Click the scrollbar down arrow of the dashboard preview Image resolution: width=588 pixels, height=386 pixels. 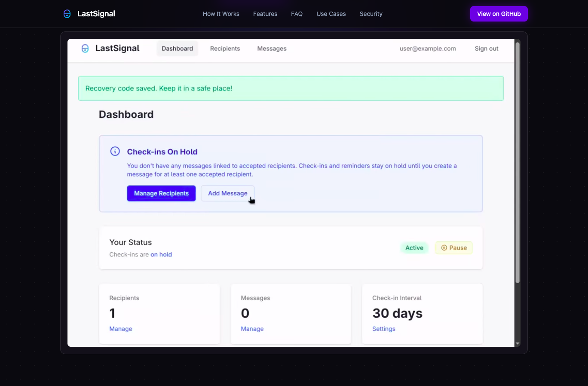click(x=518, y=343)
